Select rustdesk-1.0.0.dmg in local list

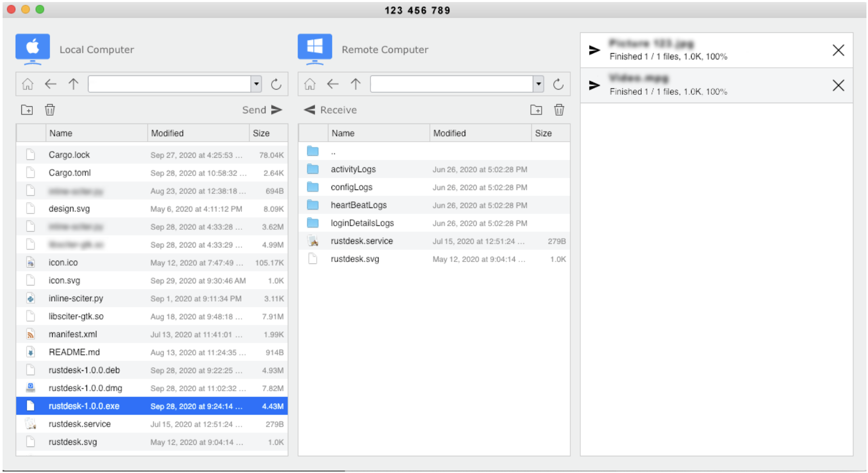(x=85, y=388)
